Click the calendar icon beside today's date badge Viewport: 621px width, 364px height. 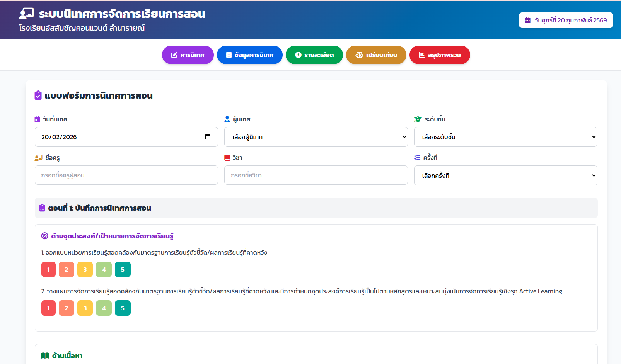click(527, 20)
